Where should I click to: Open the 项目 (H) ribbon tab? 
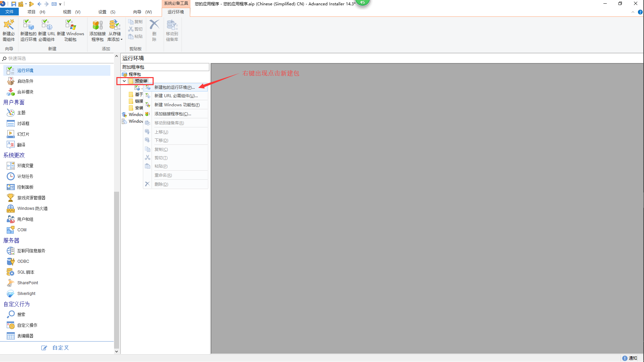(36, 12)
